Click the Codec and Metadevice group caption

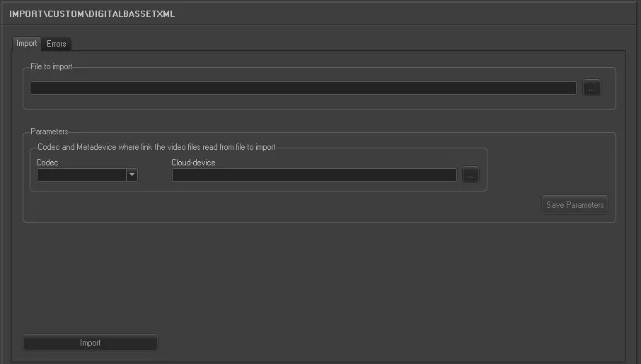click(156, 147)
